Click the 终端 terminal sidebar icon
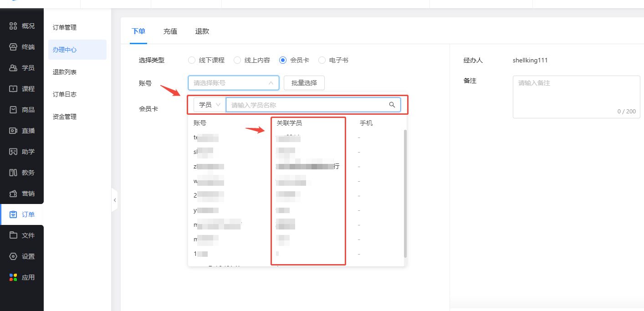This screenshot has width=644, height=311. (14, 47)
